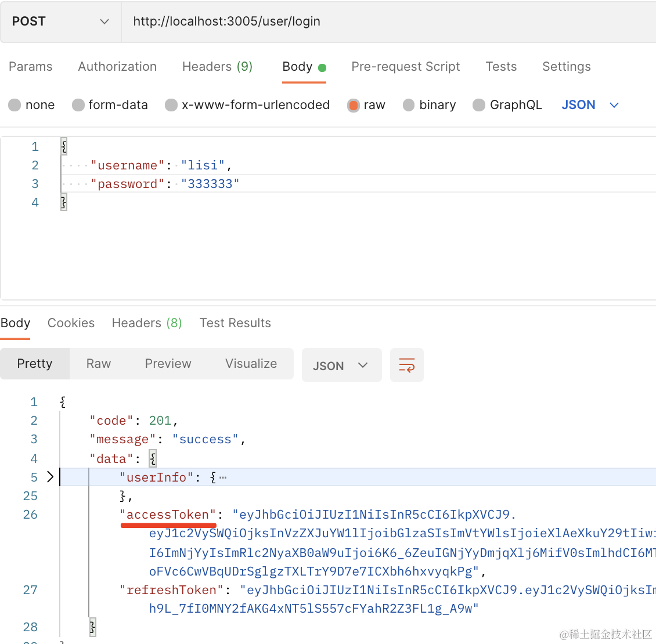Open the Pre-request Script tab
This screenshot has height=644, width=656.
tap(405, 67)
